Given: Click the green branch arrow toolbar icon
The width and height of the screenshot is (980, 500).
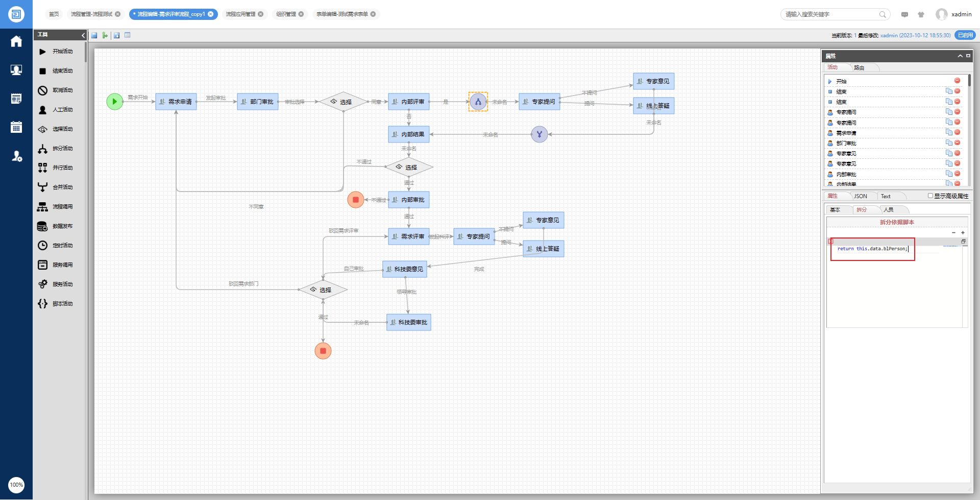Looking at the screenshot, I should (x=105, y=35).
